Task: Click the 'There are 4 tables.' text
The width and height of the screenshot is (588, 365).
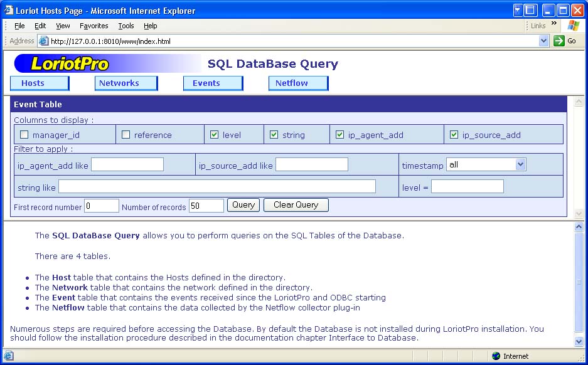Action: pyautogui.click(x=73, y=257)
